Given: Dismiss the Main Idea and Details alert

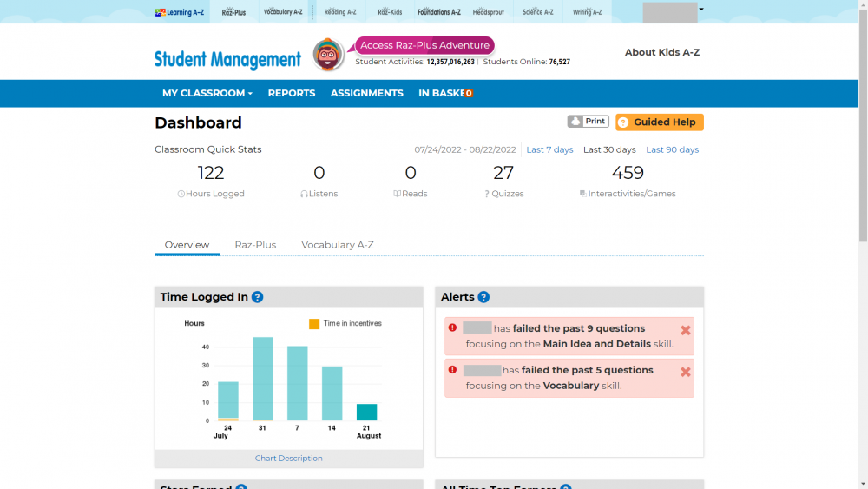Looking at the screenshot, I should (686, 330).
